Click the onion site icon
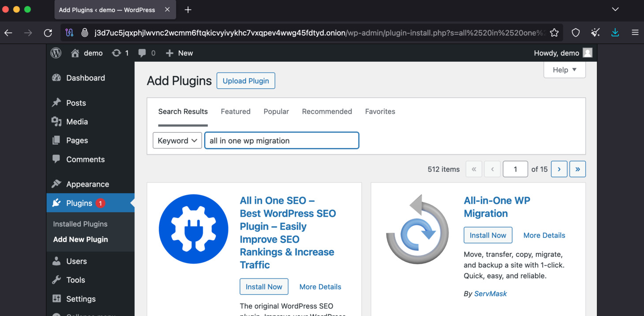The image size is (644, 316). pos(85,33)
